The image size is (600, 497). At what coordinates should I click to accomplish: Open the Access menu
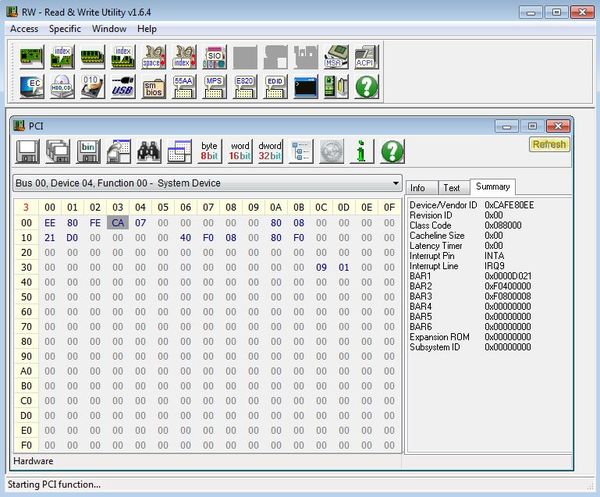24,29
